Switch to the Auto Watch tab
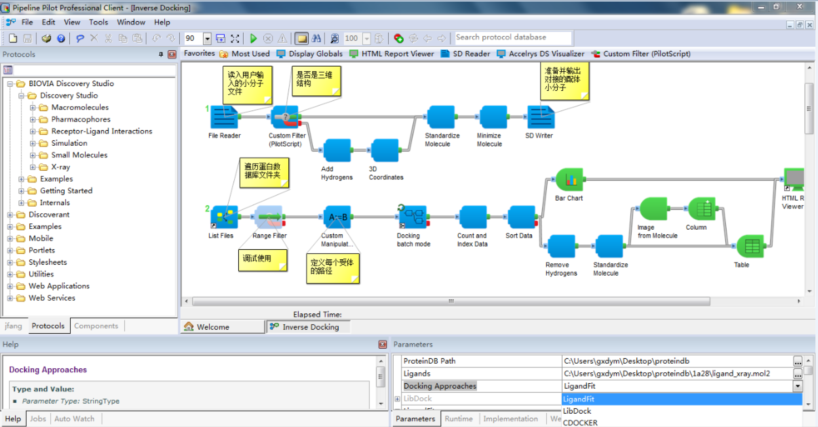Viewport: 818px width, 427px height. tap(75, 419)
